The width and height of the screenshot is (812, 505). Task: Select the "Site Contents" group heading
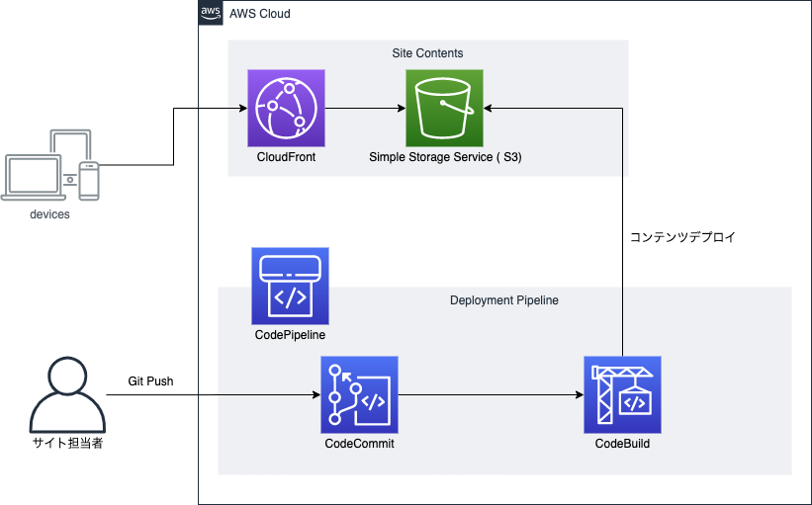[x=427, y=53]
